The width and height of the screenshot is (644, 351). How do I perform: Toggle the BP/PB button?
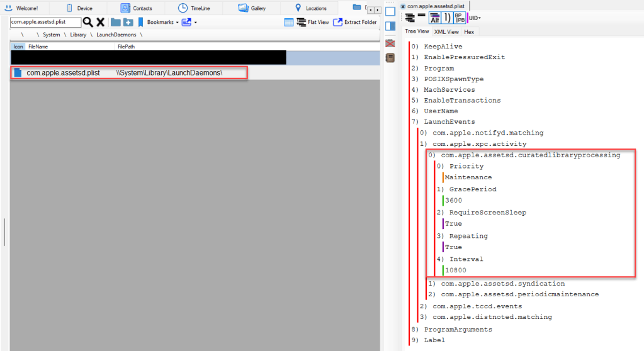point(459,18)
